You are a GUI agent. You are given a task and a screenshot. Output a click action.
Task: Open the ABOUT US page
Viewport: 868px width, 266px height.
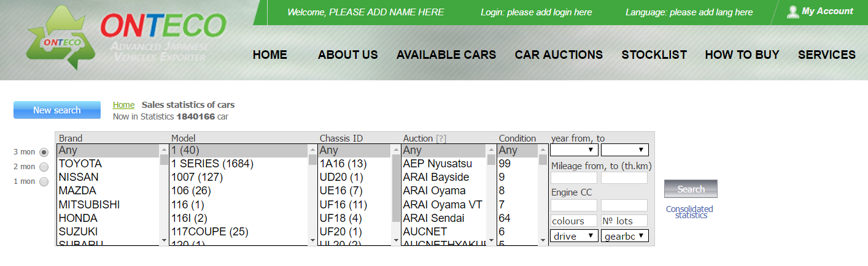coord(348,55)
